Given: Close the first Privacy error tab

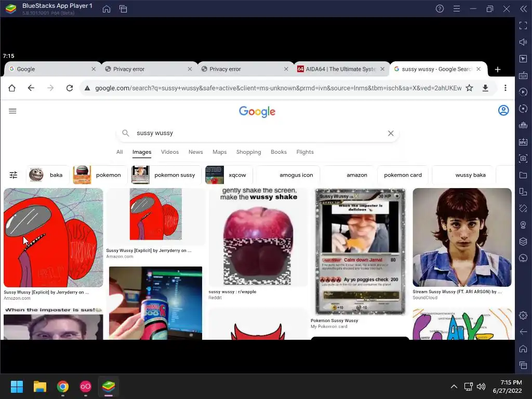Looking at the screenshot, I should tap(190, 69).
